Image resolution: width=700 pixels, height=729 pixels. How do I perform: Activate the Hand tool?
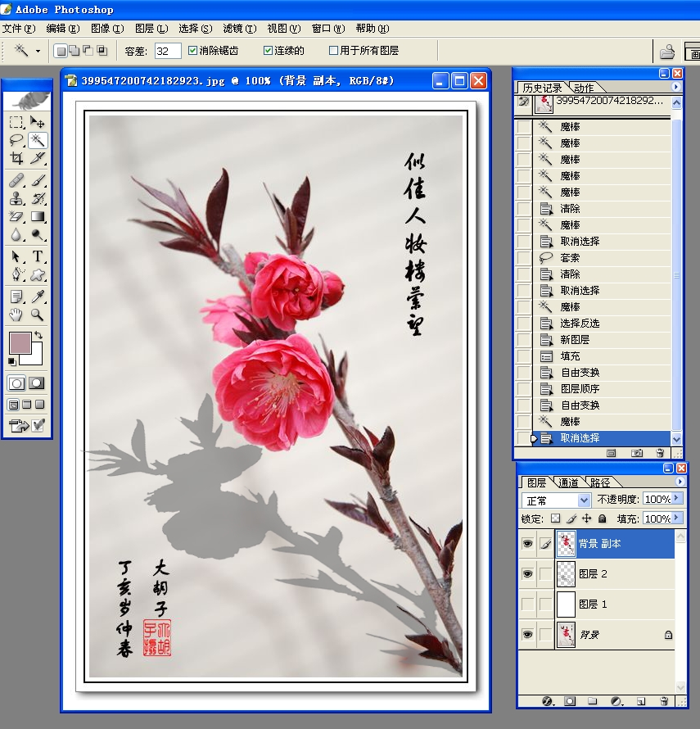coord(16,315)
